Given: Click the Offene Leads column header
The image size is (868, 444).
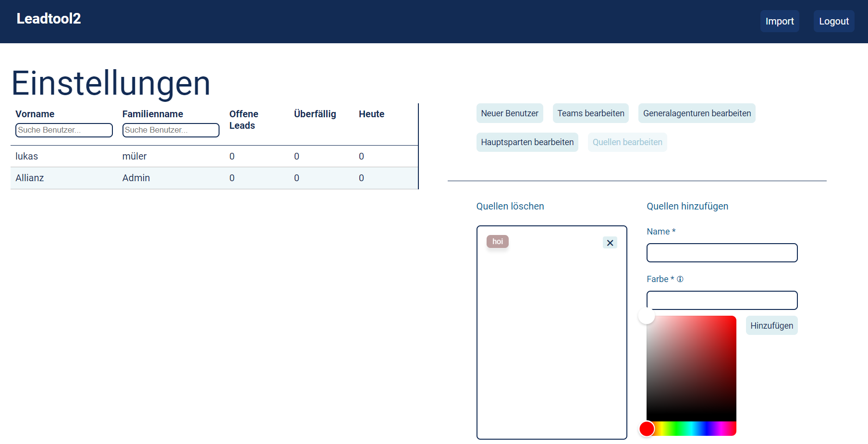Looking at the screenshot, I should coord(244,120).
